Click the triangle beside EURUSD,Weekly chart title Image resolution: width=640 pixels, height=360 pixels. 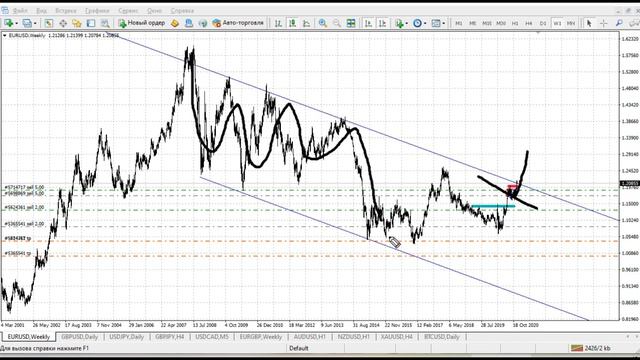click(5, 36)
